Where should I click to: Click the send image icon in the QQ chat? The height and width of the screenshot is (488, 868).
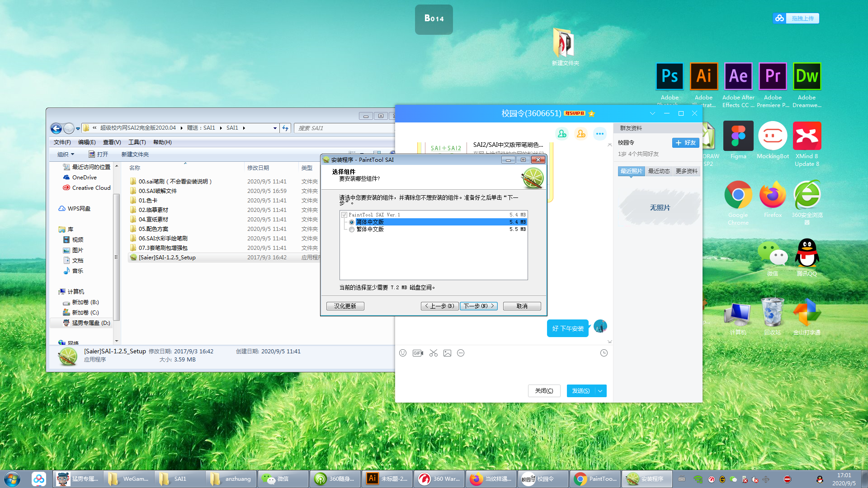tap(447, 353)
